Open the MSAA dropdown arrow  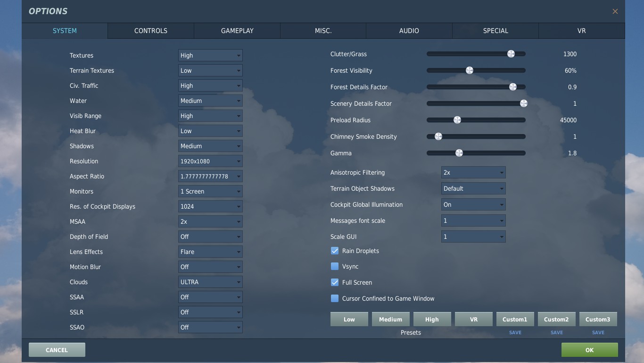pos(239,221)
